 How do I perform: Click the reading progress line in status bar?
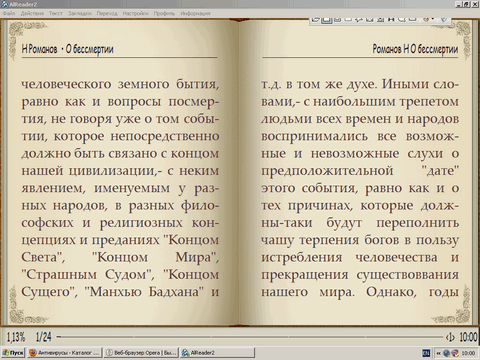click(x=250, y=337)
